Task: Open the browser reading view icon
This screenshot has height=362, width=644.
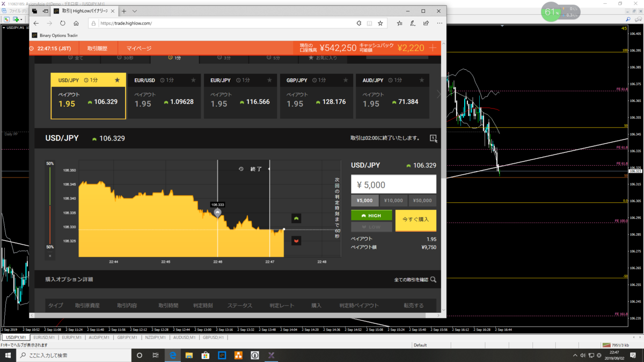Action: [x=369, y=24]
